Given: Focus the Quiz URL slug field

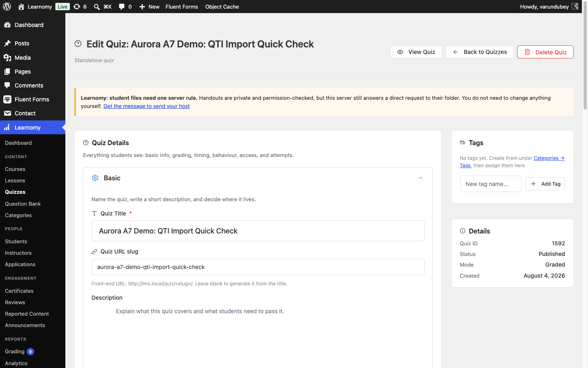Looking at the screenshot, I should pyautogui.click(x=258, y=267).
